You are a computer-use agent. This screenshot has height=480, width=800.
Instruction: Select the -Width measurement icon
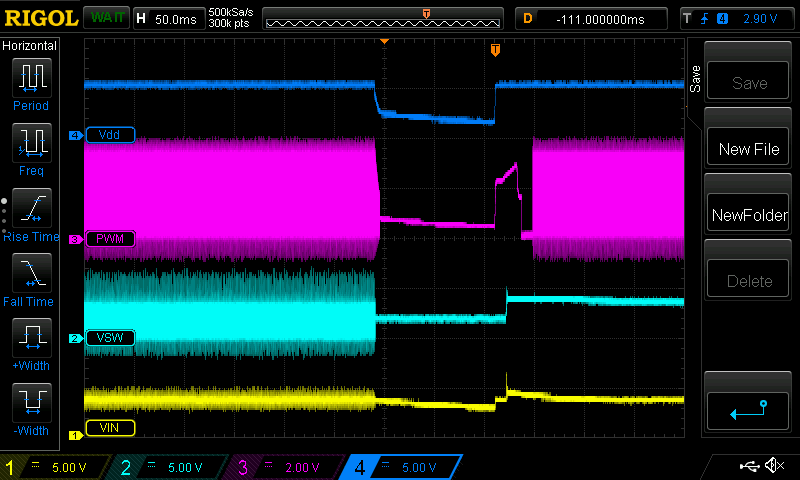(32, 402)
